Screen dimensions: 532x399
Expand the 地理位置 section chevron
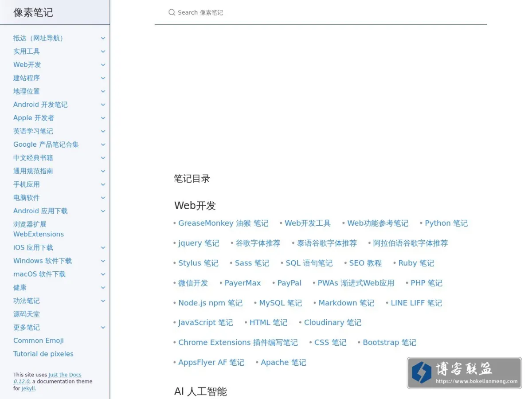(103, 91)
